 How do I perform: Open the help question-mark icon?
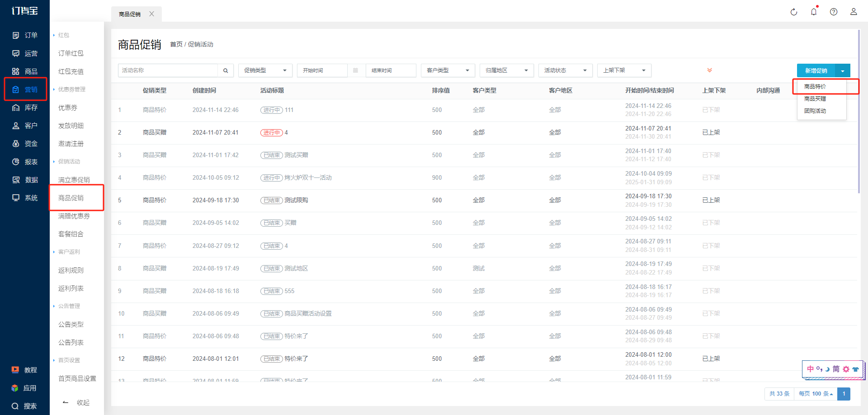[x=834, y=12]
